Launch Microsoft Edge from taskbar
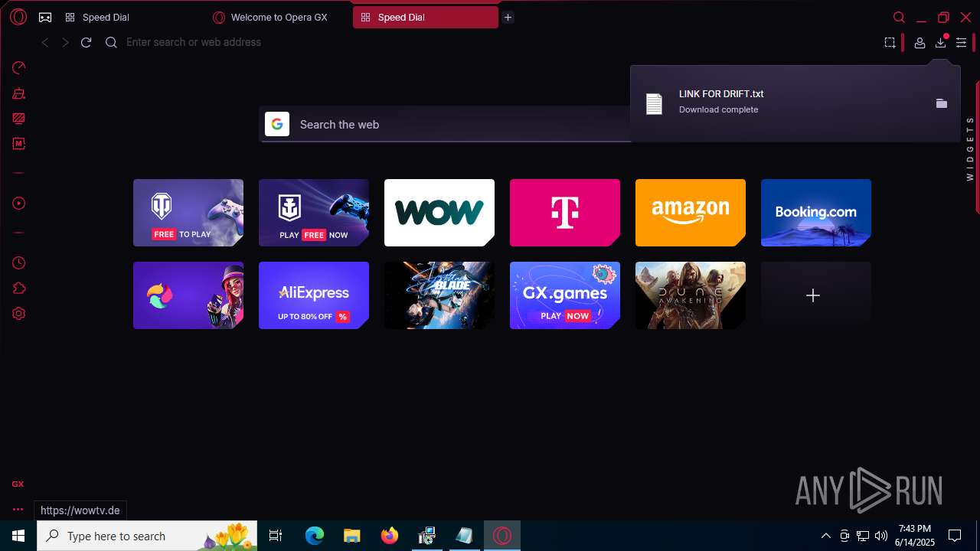 point(315,536)
